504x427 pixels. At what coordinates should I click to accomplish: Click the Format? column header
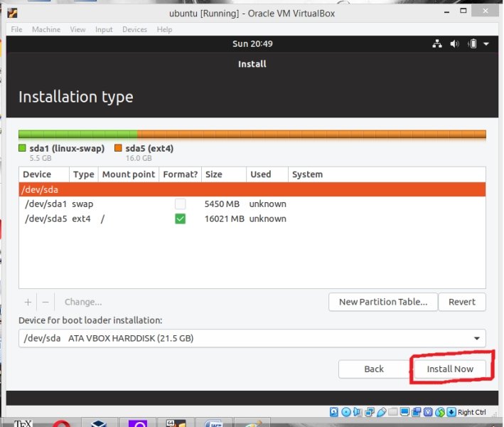click(x=181, y=174)
